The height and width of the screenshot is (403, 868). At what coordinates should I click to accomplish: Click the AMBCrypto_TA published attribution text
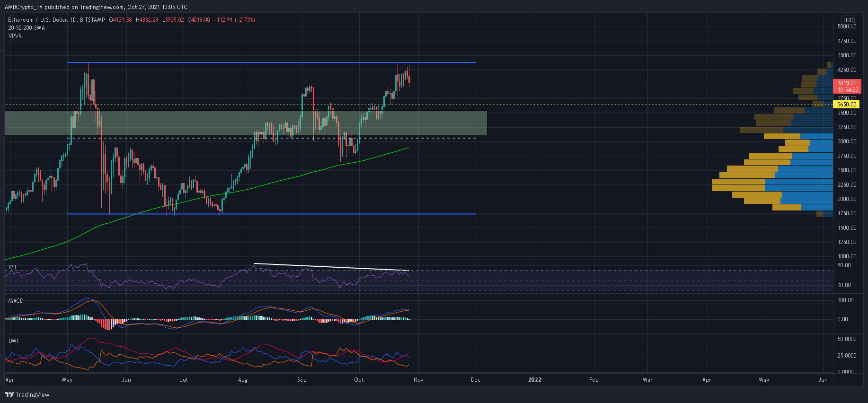click(96, 7)
